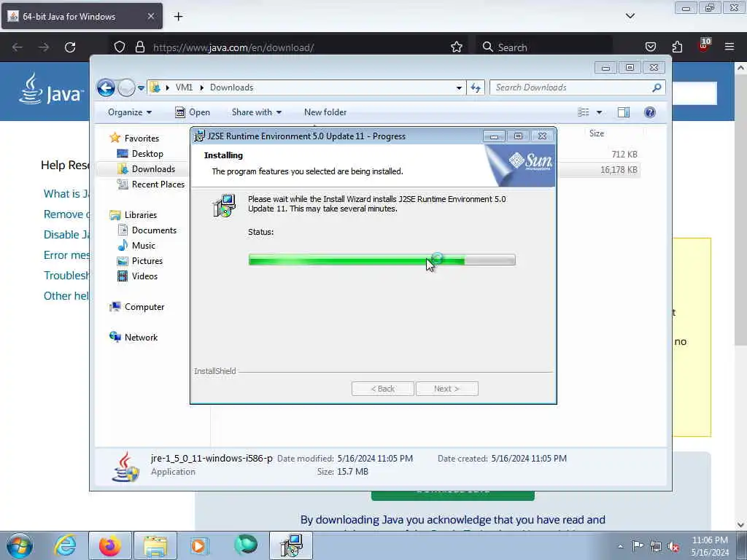Viewport: 747px width, 560px height.
Task: Click the muted volume tray icon
Action: [x=673, y=546]
